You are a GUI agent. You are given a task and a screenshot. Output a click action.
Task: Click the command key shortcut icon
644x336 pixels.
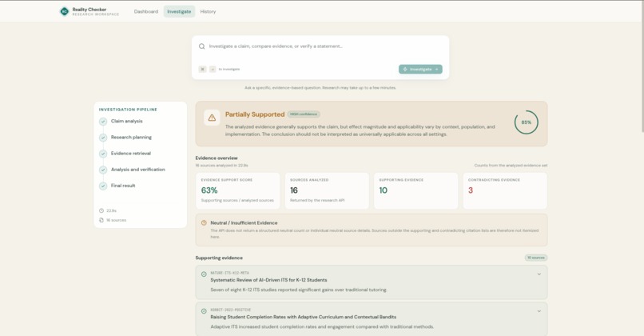click(202, 69)
